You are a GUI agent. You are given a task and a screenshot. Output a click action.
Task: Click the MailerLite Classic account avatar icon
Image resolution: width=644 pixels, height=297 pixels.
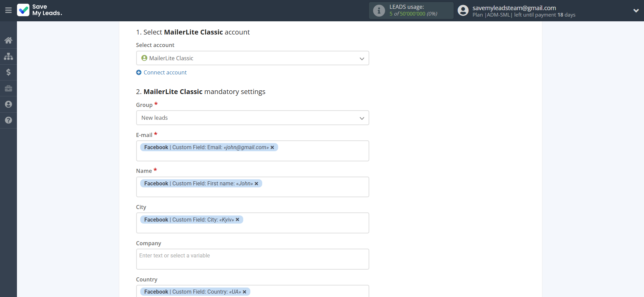coord(144,58)
